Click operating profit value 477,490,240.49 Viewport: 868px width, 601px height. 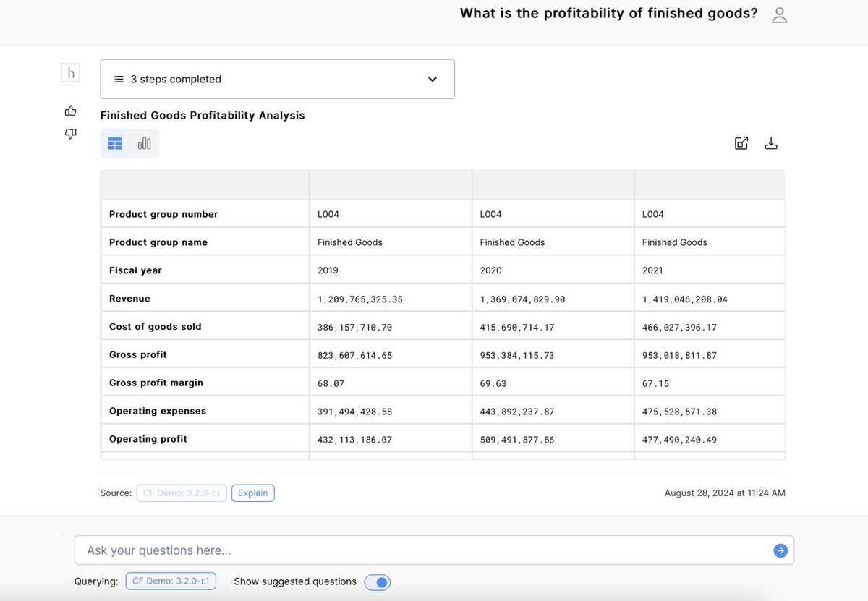click(680, 440)
